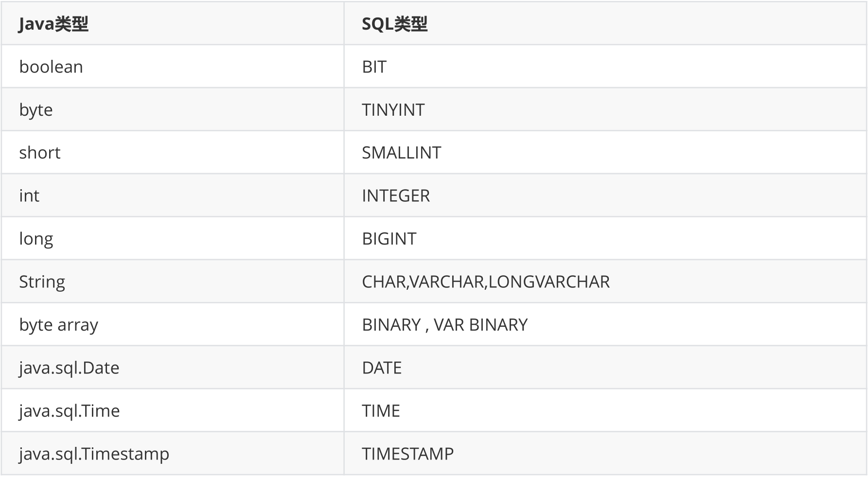The width and height of the screenshot is (868, 477).
Task: Click the byte table cell
Action: pyautogui.click(x=36, y=110)
